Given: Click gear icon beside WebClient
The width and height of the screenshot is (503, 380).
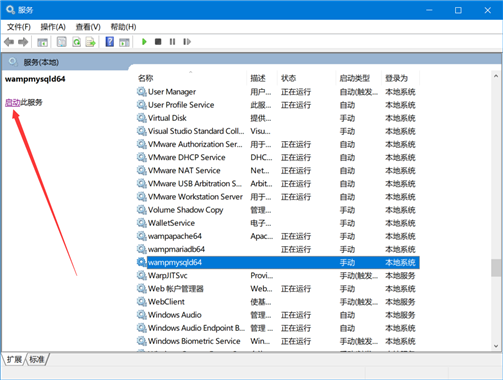Looking at the screenshot, I should pos(142,302).
